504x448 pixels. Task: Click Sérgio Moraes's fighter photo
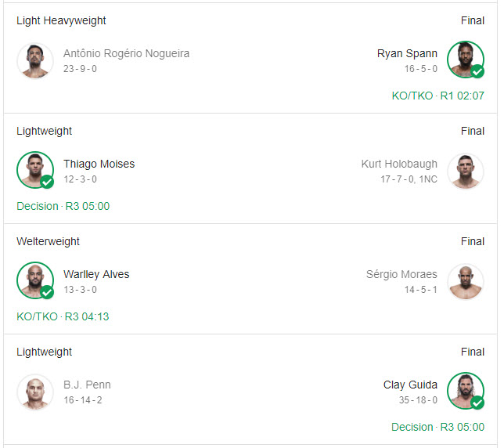pyautogui.click(x=466, y=281)
